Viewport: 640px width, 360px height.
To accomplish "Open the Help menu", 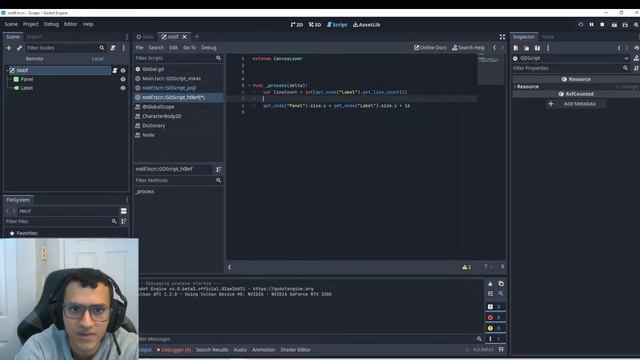I will click(x=88, y=24).
